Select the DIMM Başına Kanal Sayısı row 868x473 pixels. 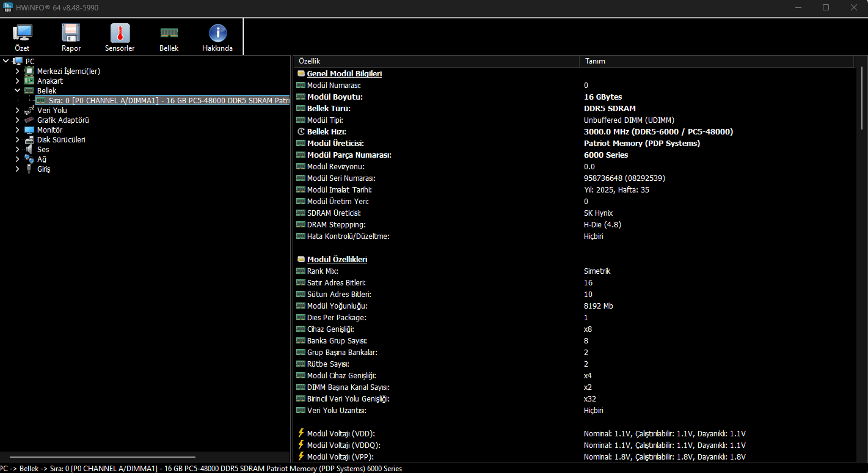pos(575,387)
